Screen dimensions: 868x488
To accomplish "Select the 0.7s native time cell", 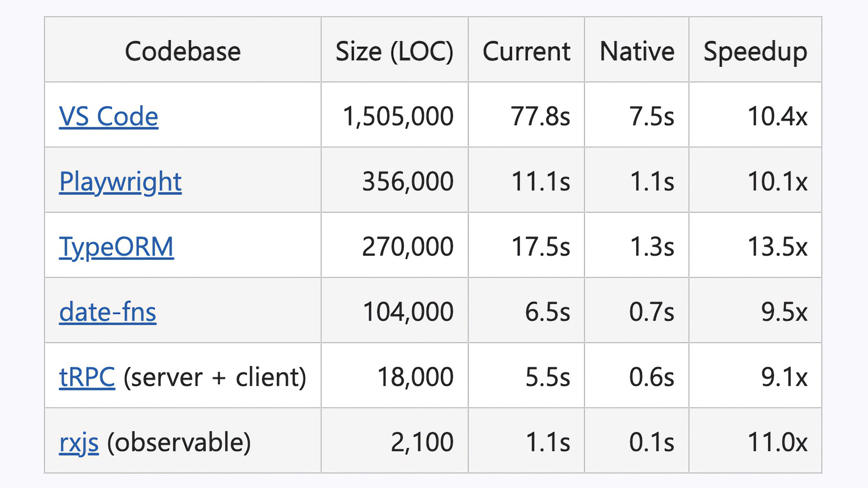I will [637, 310].
